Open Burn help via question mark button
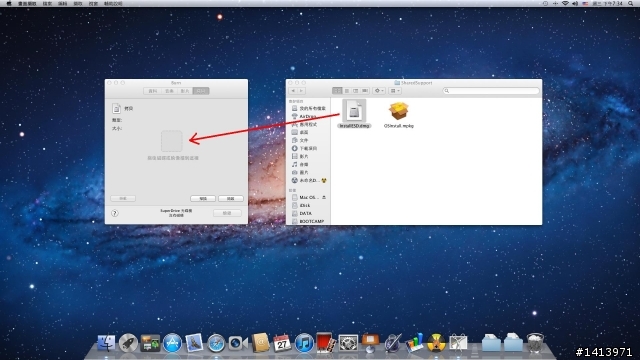 tap(115, 213)
